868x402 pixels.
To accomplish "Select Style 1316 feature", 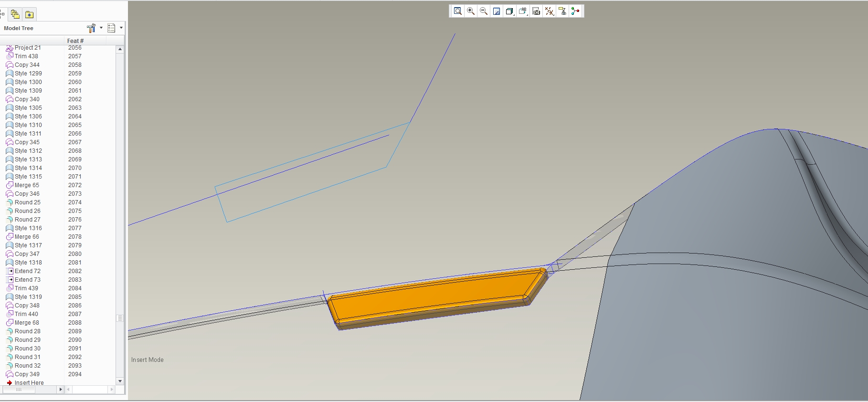I will (28, 228).
